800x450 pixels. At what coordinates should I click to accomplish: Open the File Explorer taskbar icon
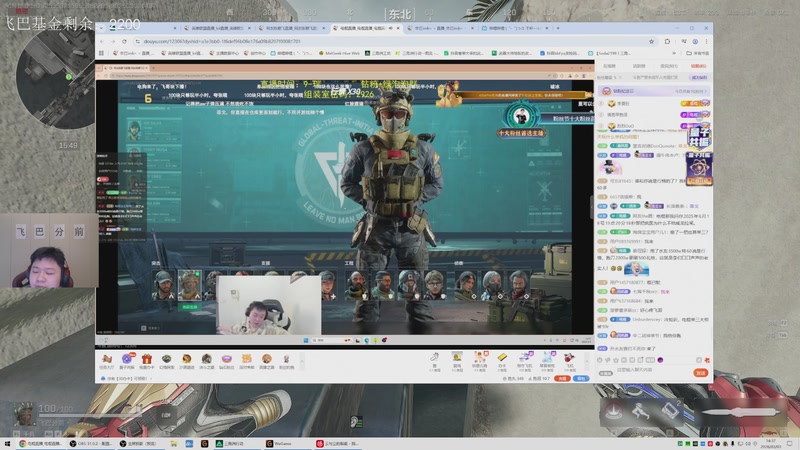pos(174,444)
